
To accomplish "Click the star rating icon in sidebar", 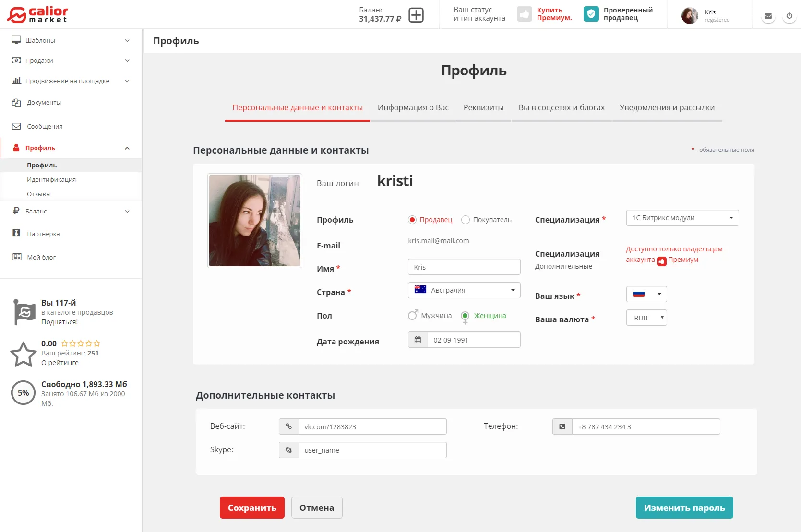I will 23,354.
